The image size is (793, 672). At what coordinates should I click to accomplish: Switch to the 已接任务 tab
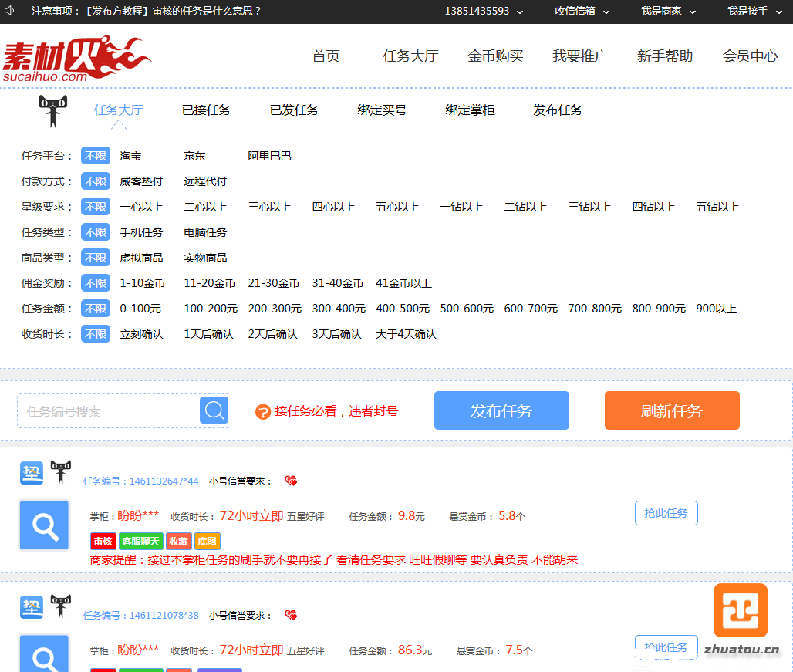click(x=206, y=110)
